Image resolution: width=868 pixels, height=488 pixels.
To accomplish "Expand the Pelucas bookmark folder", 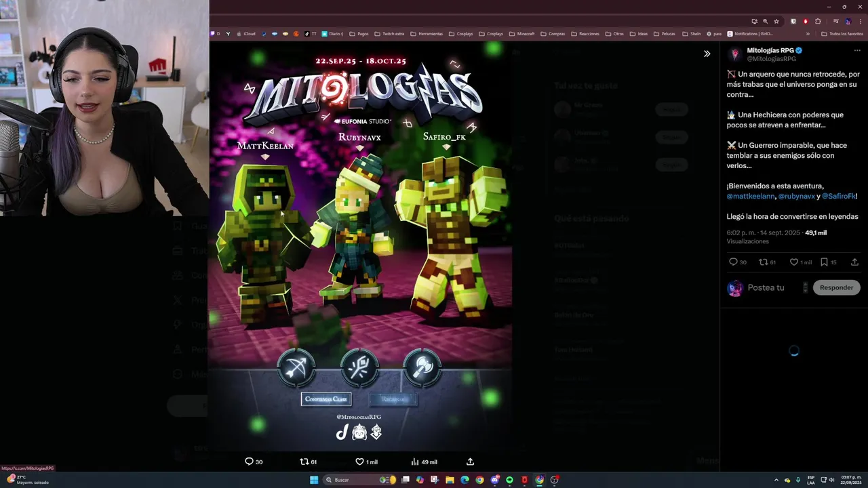I will point(665,33).
